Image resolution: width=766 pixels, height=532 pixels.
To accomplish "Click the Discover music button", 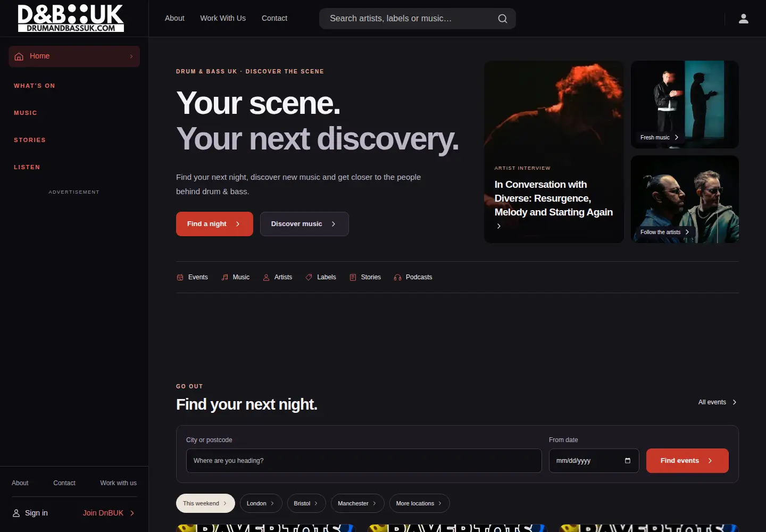I will (304, 224).
